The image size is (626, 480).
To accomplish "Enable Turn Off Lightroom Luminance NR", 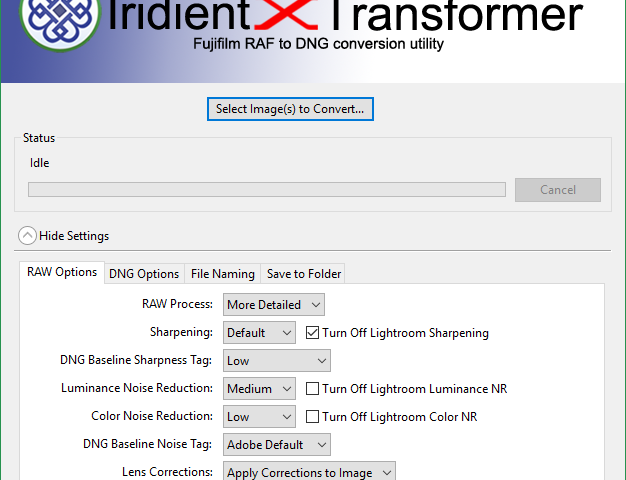I will pos(312,389).
